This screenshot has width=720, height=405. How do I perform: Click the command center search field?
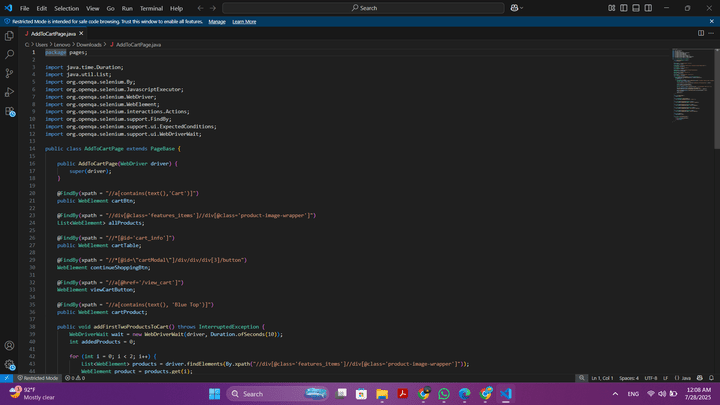click(365, 8)
